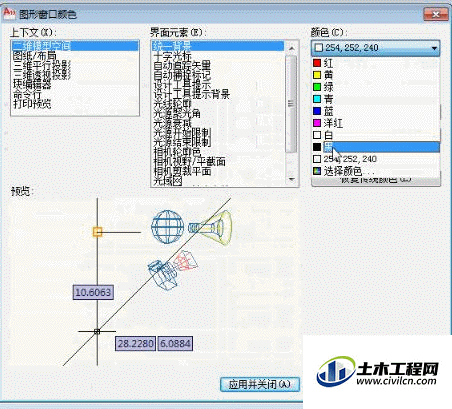Click interface element list scroll-up arrow
Image resolution: width=452 pixels, height=409 pixels.
pos(292,49)
